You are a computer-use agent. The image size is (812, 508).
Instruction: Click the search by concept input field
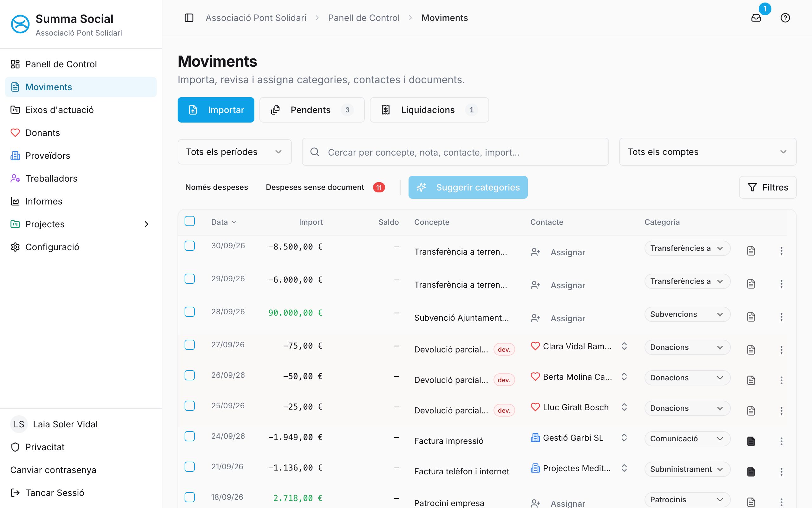tap(455, 152)
